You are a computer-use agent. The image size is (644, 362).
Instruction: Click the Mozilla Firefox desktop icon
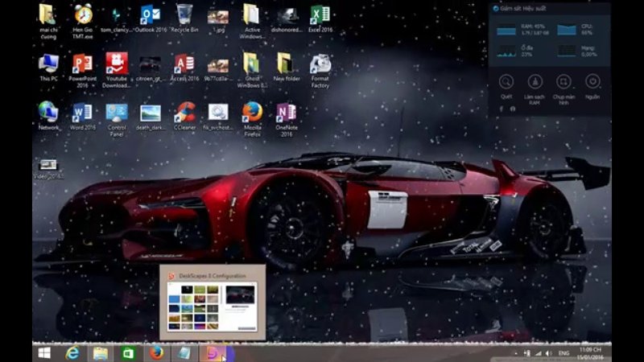pos(252,119)
